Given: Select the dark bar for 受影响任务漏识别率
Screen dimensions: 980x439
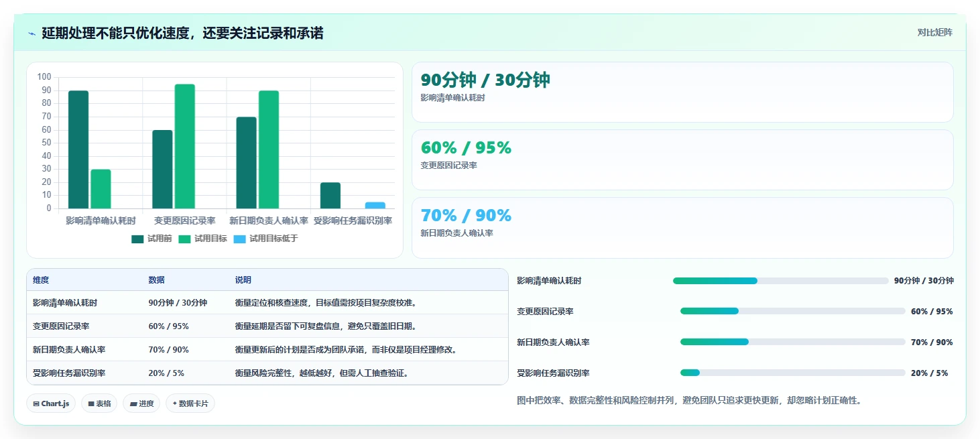Looking at the screenshot, I should point(330,196).
